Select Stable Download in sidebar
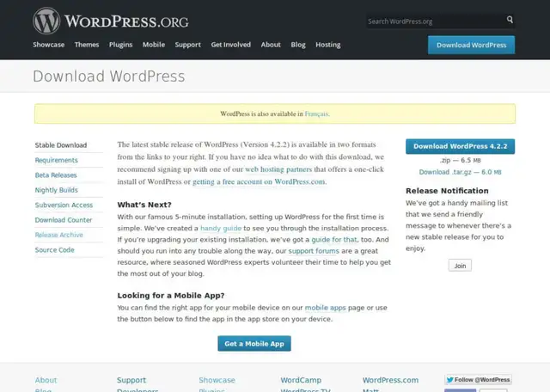This screenshot has height=392, width=550. coord(61,145)
